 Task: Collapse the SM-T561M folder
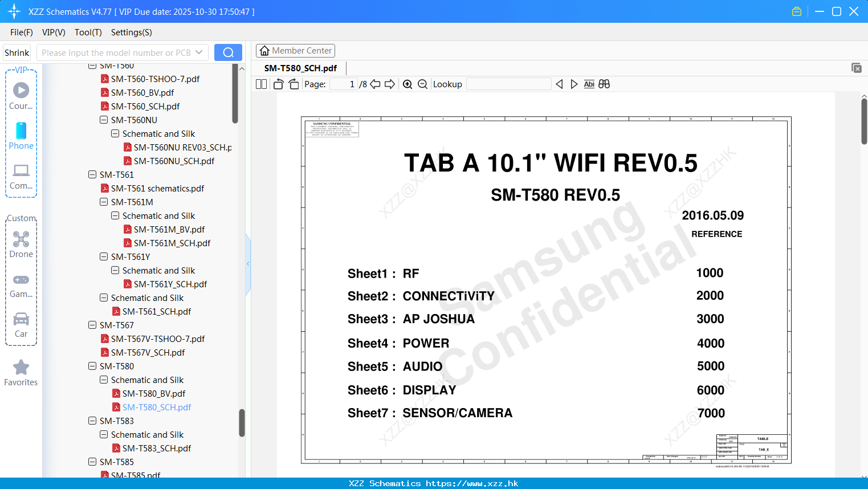(104, 202)
